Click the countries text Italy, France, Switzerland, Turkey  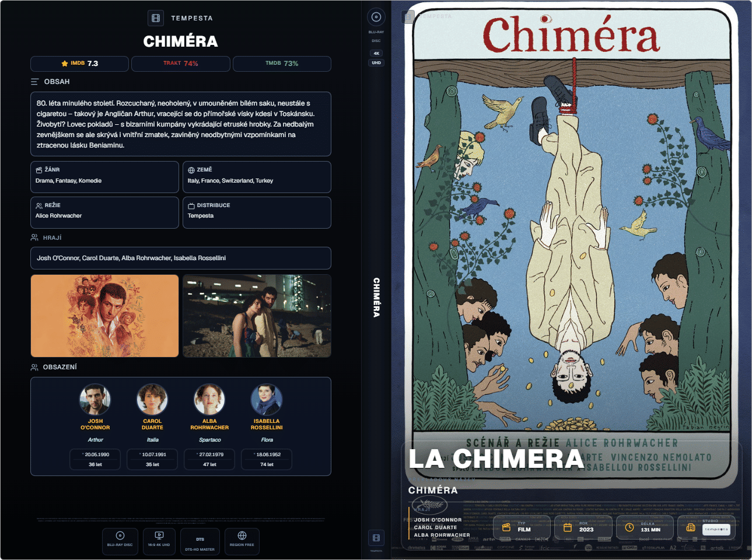coord(230,181)
